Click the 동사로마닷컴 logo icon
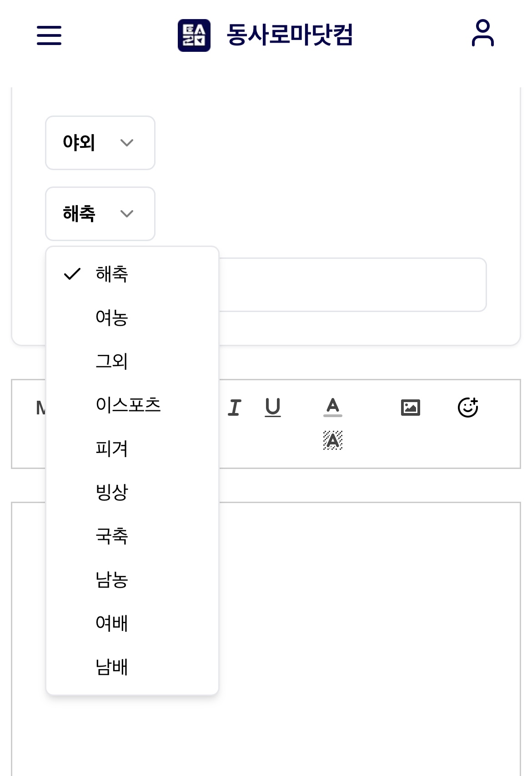 [194, 35]
